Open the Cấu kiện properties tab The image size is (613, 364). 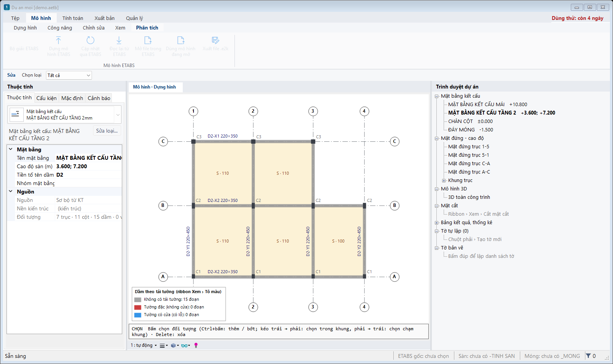(46, 98)
